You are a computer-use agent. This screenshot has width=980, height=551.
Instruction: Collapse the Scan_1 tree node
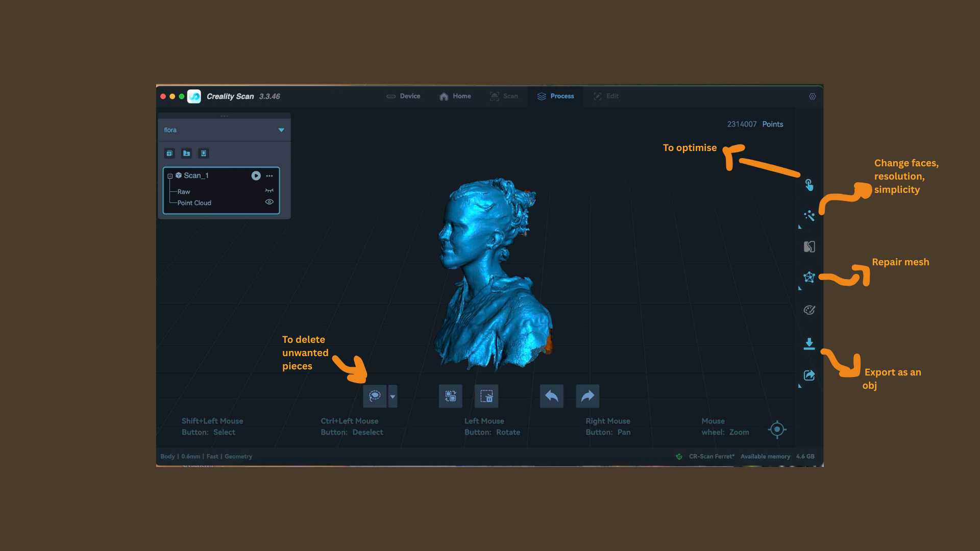[x=170, y=176]
